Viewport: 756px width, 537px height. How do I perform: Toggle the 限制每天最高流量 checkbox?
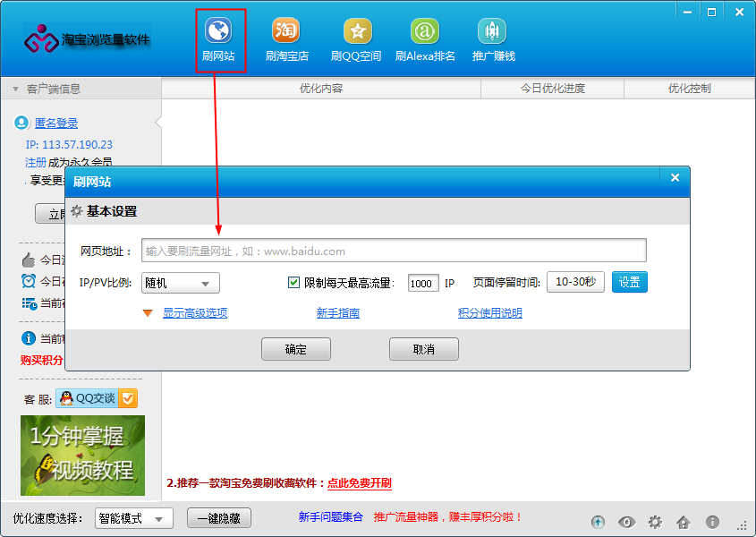click(x=293, y=282)
